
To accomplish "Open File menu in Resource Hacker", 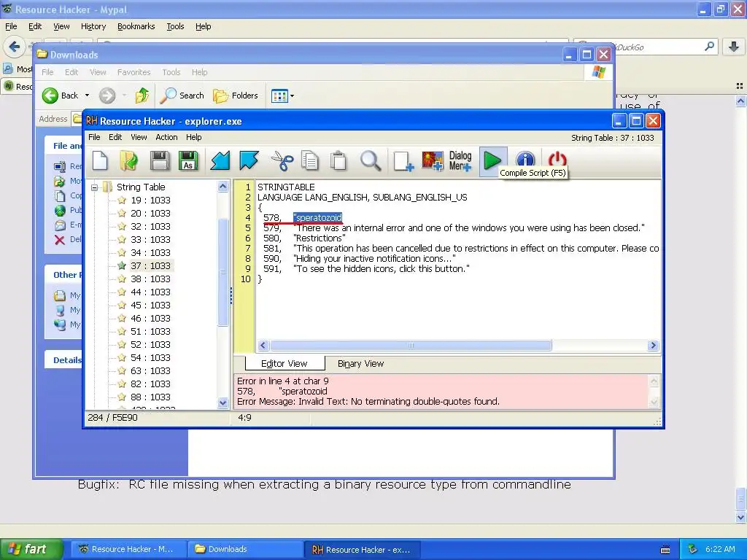I will [94, 137].
